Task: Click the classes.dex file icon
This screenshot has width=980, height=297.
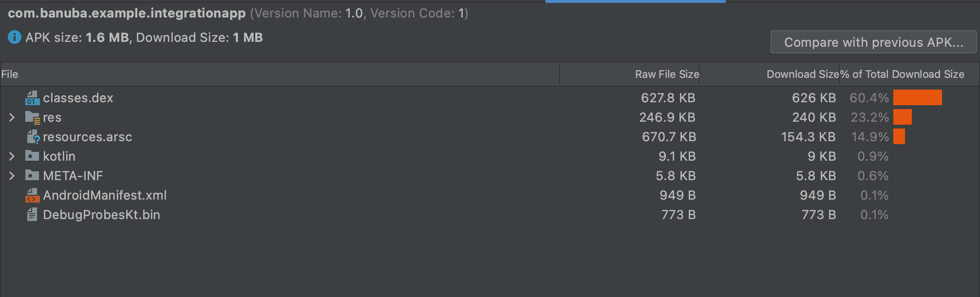Action: click(32, 98)
